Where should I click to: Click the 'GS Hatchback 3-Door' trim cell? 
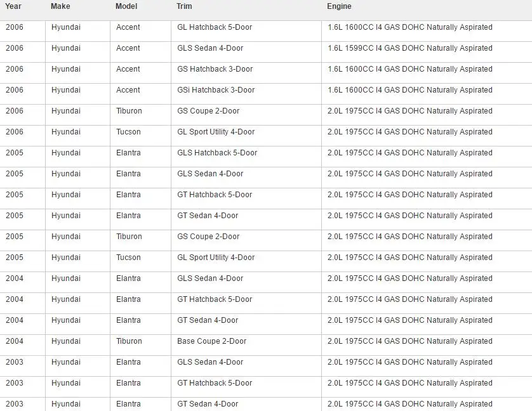(215, 69)
